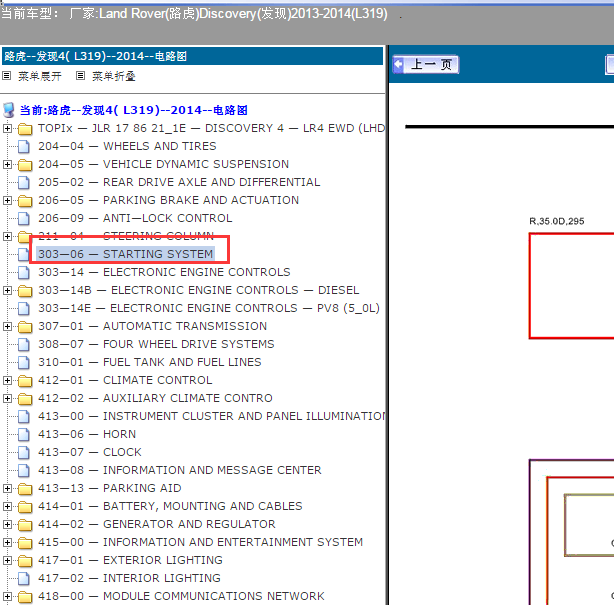Click 菜单折叠 to collapse the menu
This screenshot has height=605, width=614.
pos(114,76)
